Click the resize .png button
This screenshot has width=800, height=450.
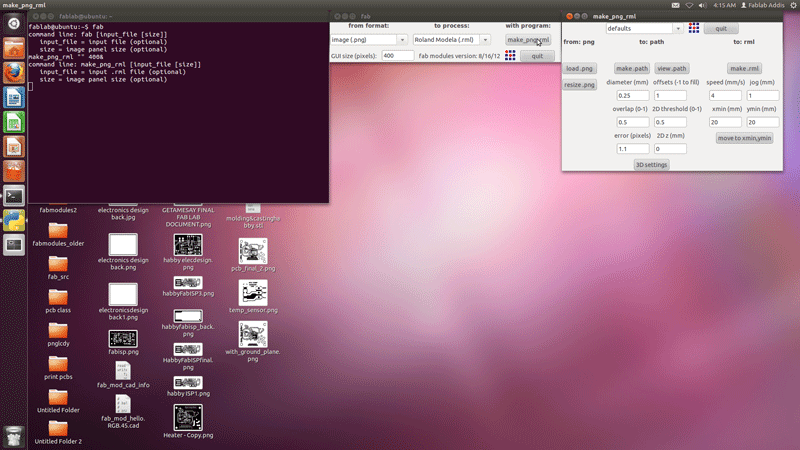(580, 84)
